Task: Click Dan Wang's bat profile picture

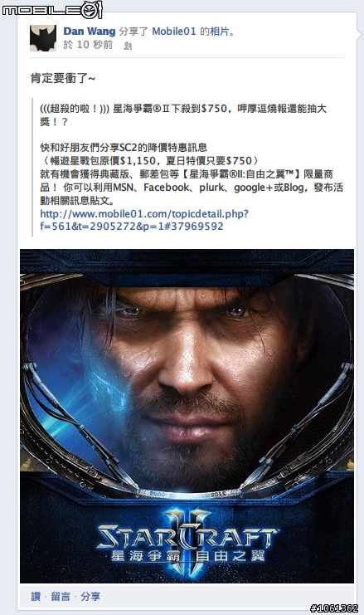Action: (43, 38)
